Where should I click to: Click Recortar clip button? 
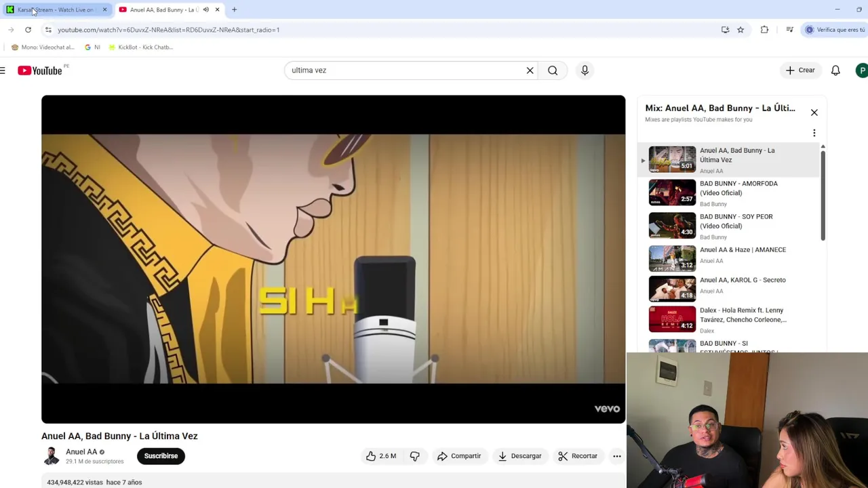[x=578, y=456]
